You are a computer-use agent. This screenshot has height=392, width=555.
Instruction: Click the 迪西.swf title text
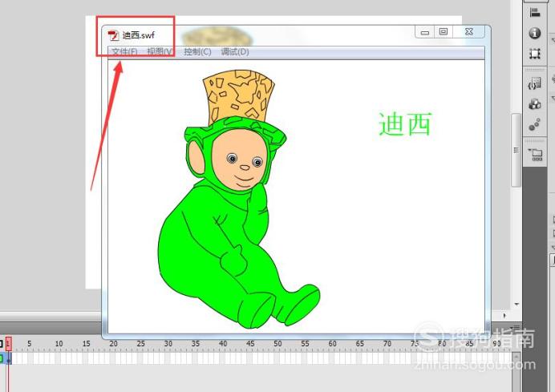pos(139,35)
